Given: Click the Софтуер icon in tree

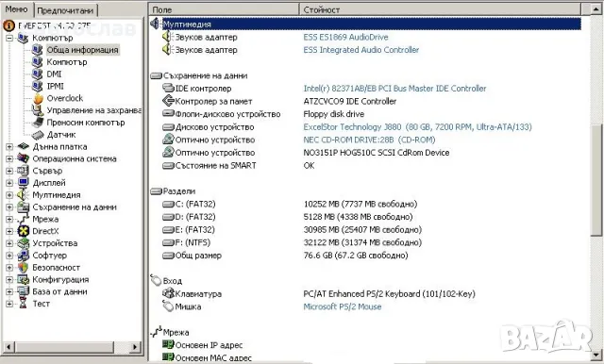Looking at the screenshot, I should click(x=23, y=256).
